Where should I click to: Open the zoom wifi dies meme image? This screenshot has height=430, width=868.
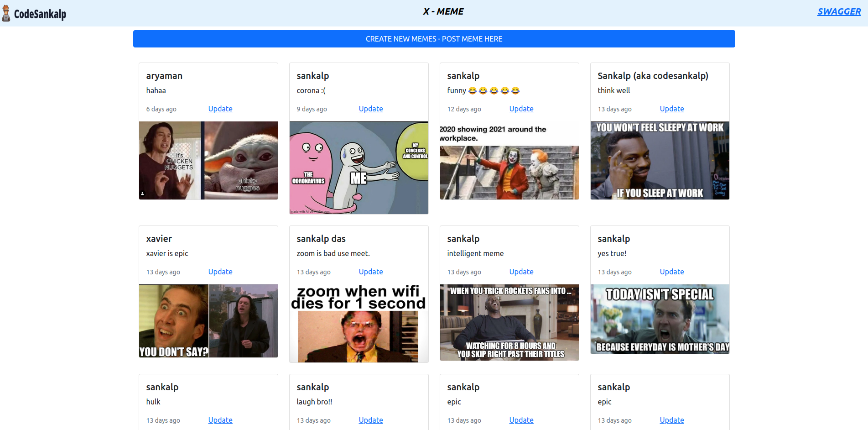[359, 323]
